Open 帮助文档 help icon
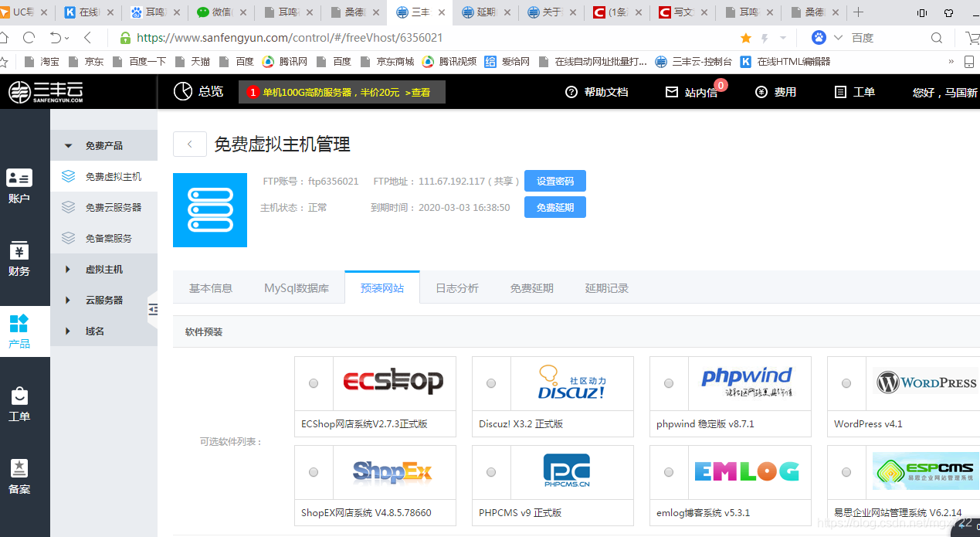This screenshot has height=537, width=980. 571,92
